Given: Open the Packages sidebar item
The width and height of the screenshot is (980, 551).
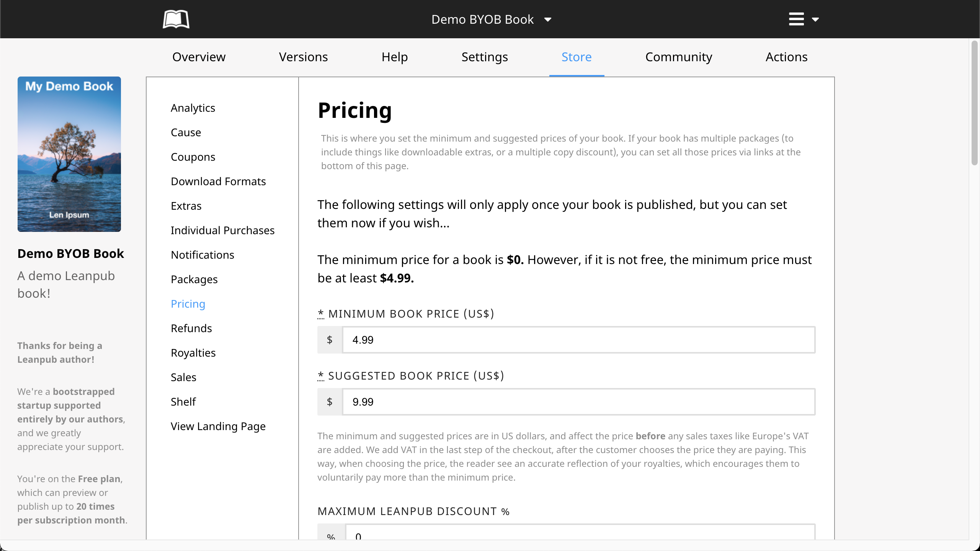Looking at the screenshot, I should pyautogui.click(x=194, y=279).
